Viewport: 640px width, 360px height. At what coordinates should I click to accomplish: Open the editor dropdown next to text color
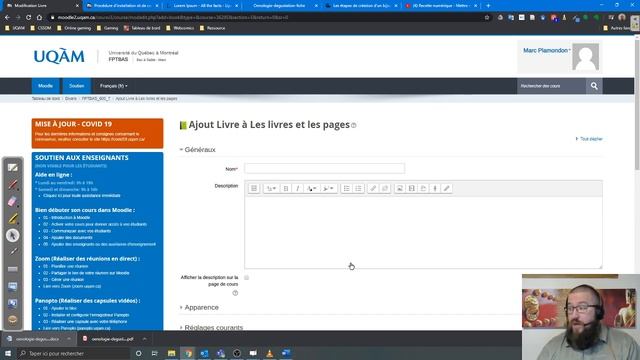(x=328, y=188)
